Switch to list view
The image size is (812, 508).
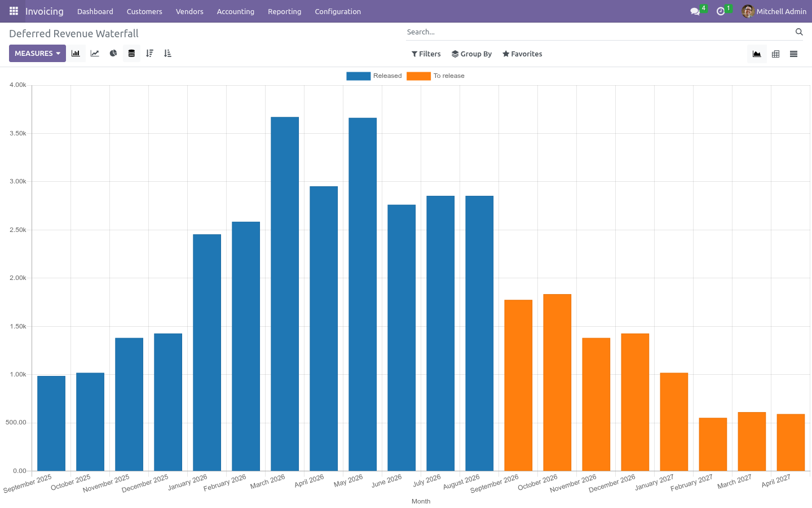click(793, 54)
